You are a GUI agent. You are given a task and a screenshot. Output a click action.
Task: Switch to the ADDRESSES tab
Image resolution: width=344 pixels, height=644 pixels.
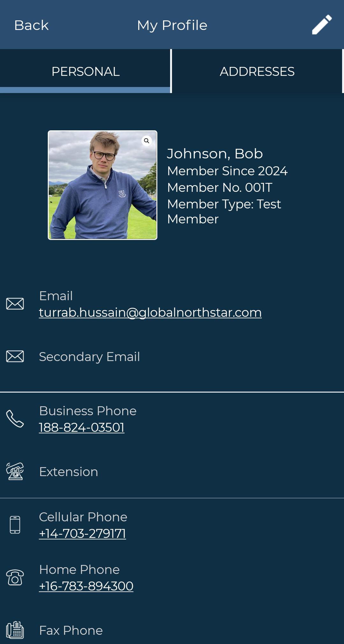click(x=257, y=71)
